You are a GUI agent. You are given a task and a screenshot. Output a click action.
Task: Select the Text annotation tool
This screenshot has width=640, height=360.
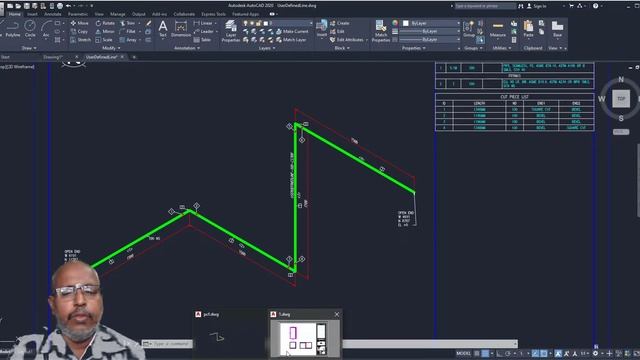pyautogui.click(x=162, y=29)
